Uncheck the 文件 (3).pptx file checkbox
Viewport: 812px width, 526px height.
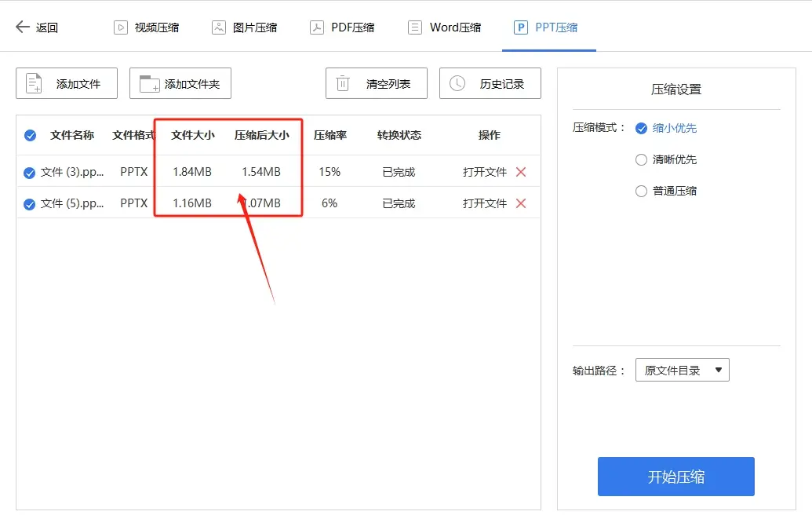29,172
